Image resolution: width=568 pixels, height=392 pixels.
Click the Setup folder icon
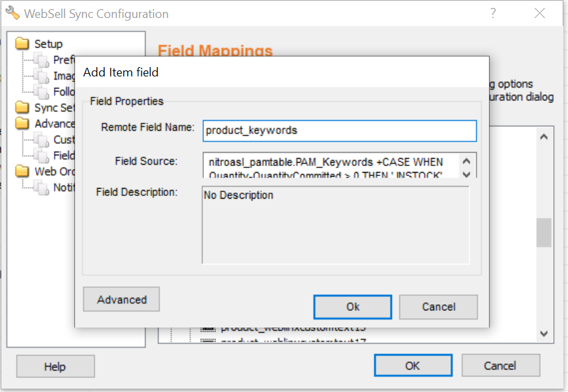pyautogui.click(x=23, y=44)
